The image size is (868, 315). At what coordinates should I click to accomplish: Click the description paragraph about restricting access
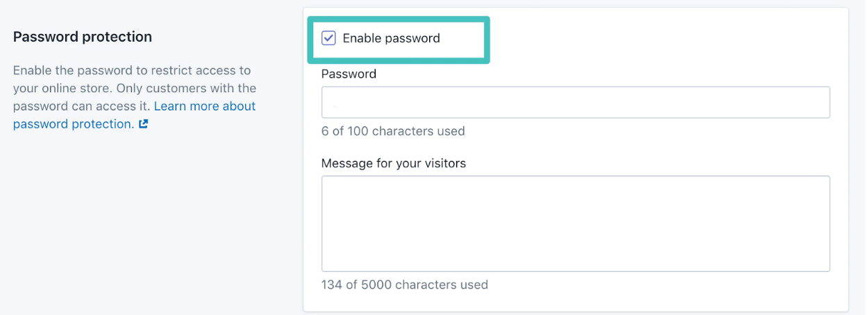(x=135, y=97)
